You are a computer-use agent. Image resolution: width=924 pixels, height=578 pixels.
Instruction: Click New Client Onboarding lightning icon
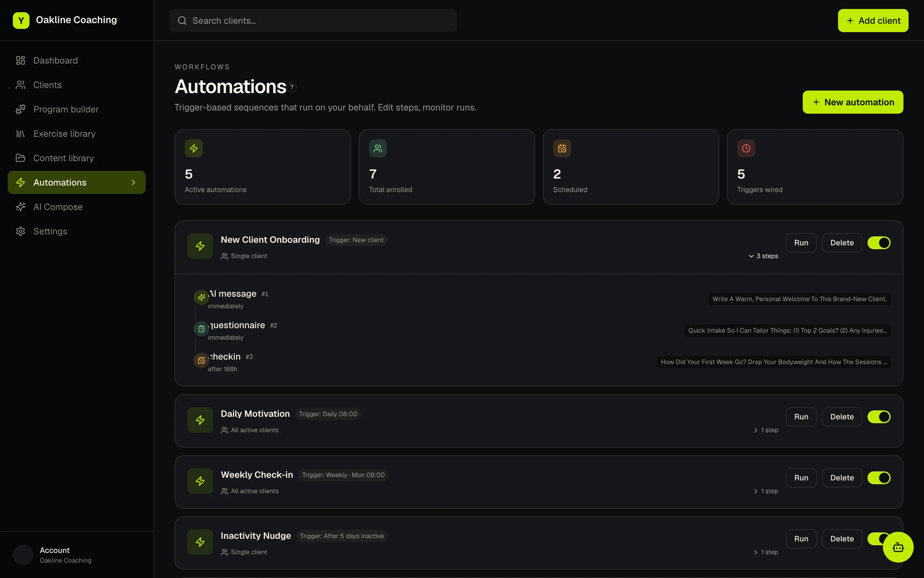[x=200, y=246]
